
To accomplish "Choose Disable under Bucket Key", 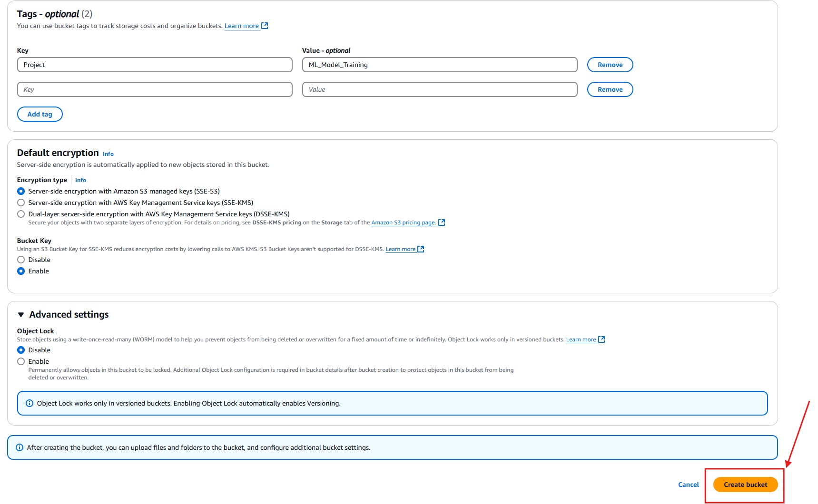I will click(x=21, y=260).
